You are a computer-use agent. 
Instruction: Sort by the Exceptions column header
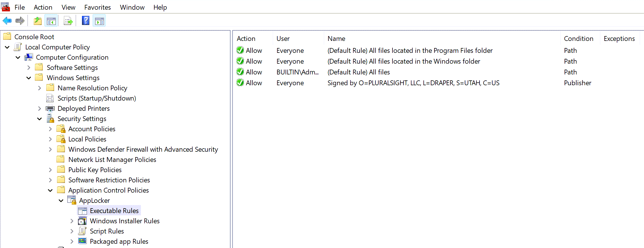tap(620, 38)
